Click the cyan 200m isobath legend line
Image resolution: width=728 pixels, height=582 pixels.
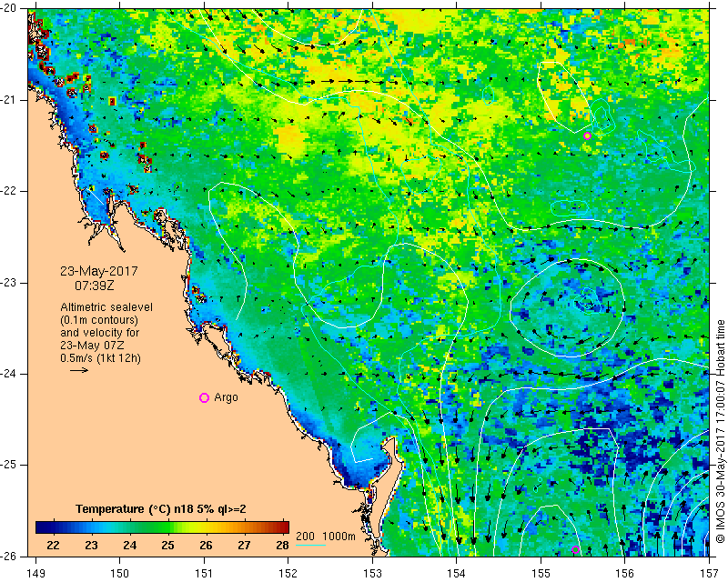tap(310, 545)
